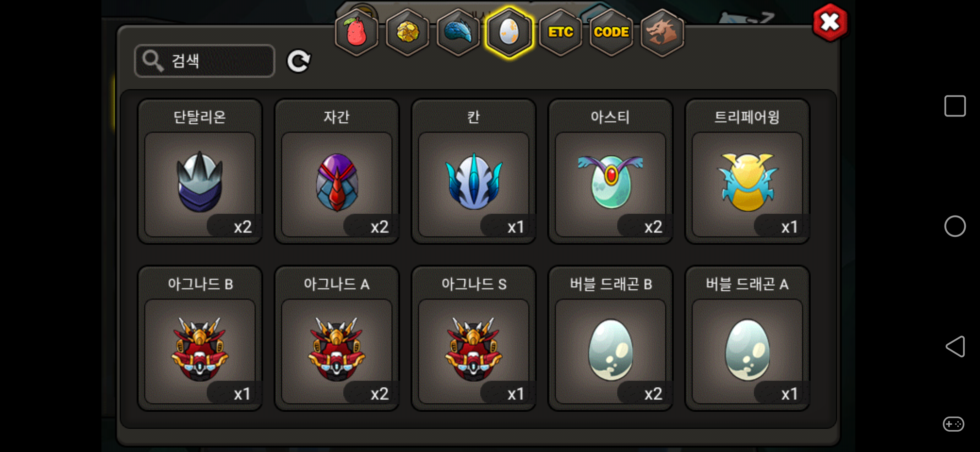Pick the 버블 드래곤 B egg

point(610,338)
